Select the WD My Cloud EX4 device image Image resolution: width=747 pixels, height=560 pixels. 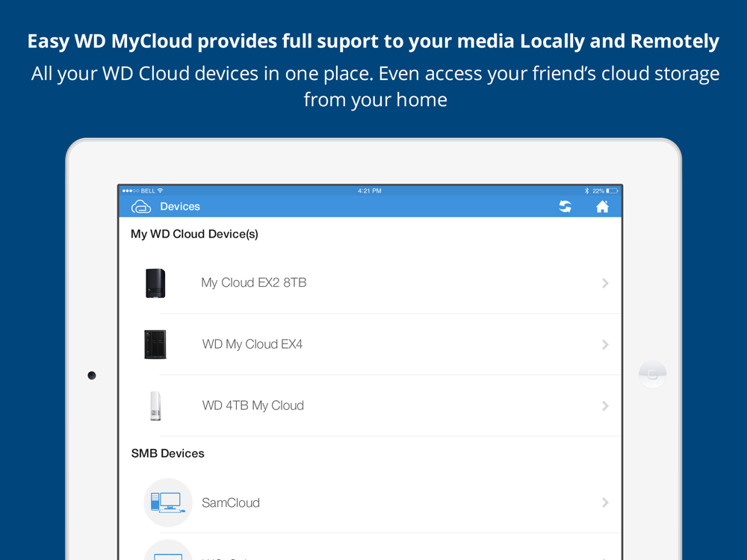point(155,344)
